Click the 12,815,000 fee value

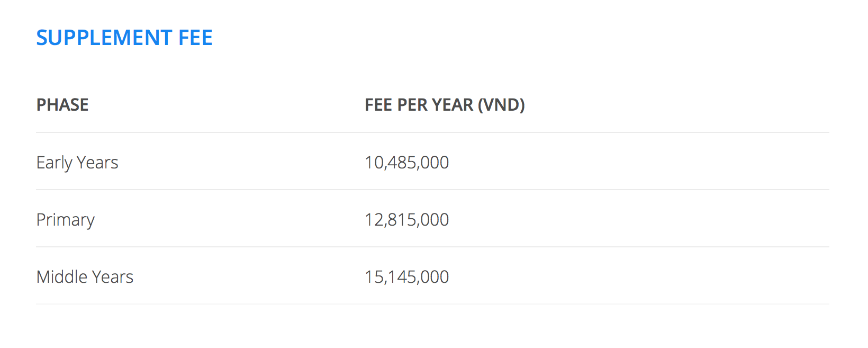(x=406, y=220)
